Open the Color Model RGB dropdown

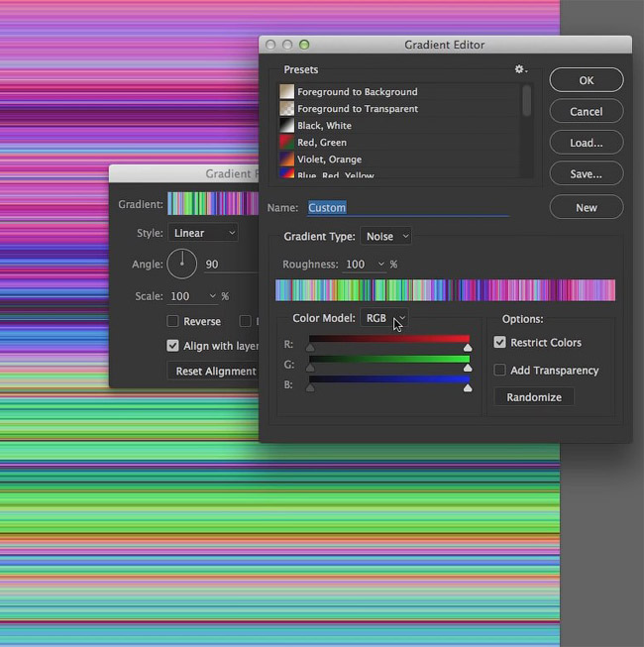[384, 318]
